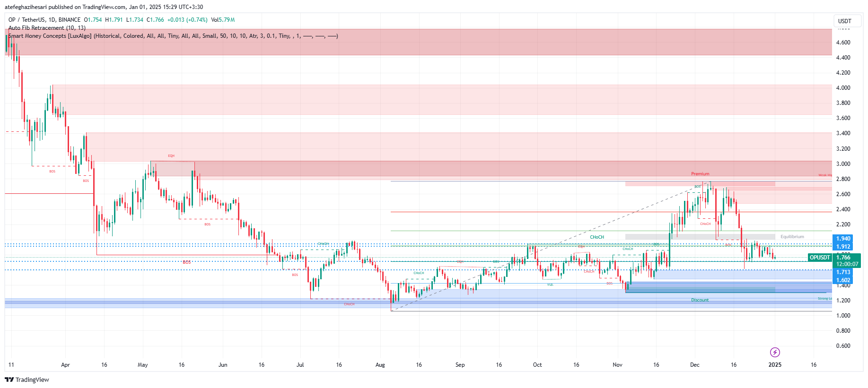Click the Jul date axis label

tap(300, 365)
